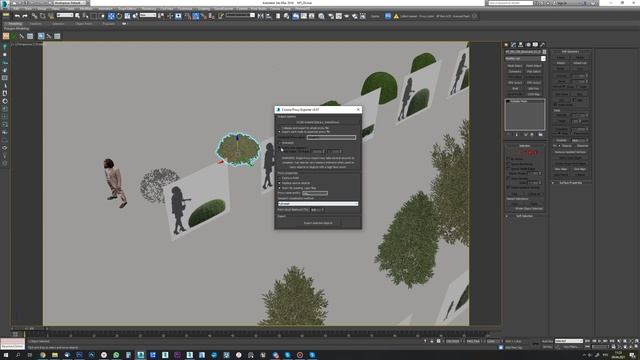
Task: Toggle the Animation checkbox in exporter dialog
Action: [280, 143]
